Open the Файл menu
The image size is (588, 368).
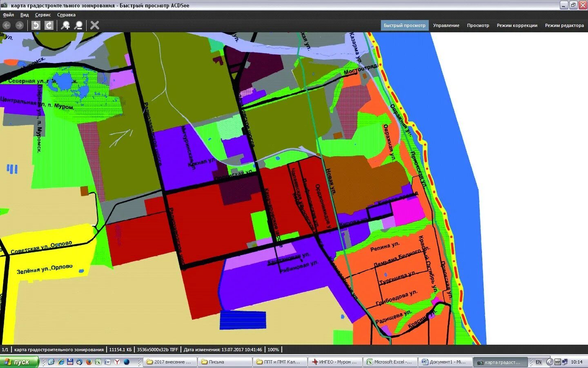tap(8, 15)
